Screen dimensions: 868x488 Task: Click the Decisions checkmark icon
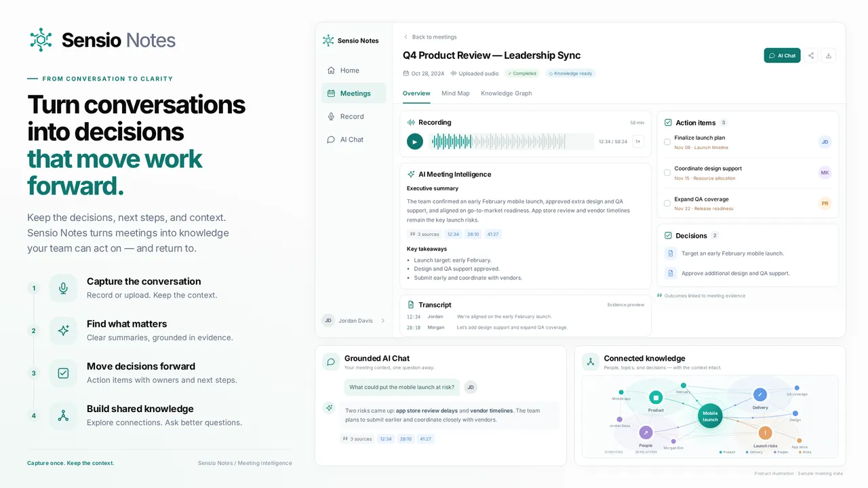point(668,236)
